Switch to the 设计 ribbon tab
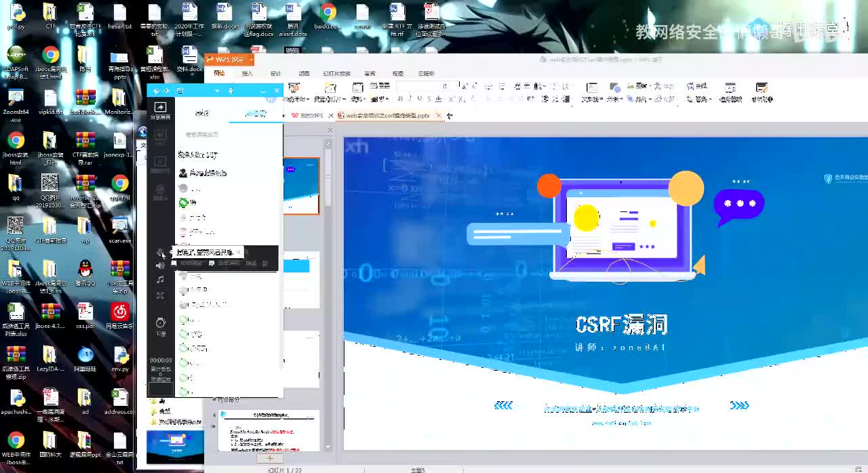 (x=275, y=73)
